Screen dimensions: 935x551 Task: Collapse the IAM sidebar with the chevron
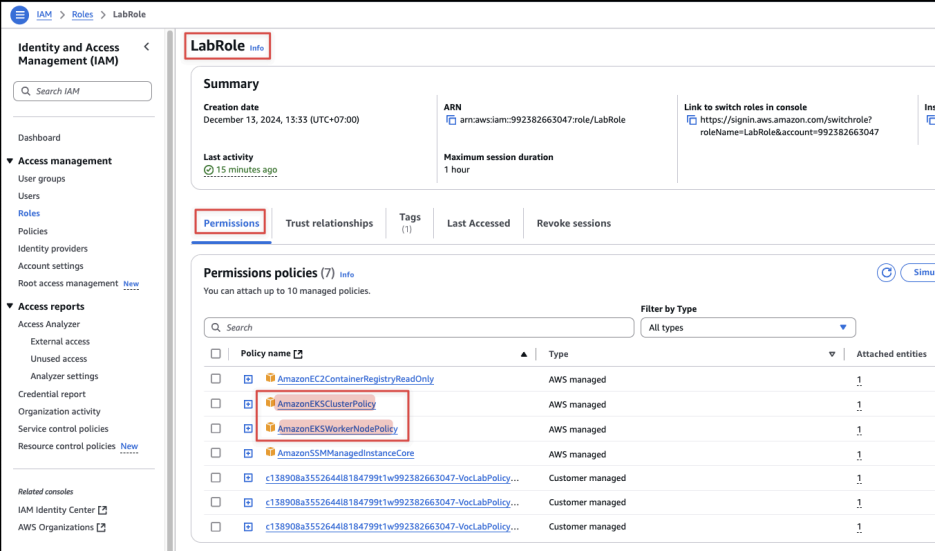coord(147,47)
